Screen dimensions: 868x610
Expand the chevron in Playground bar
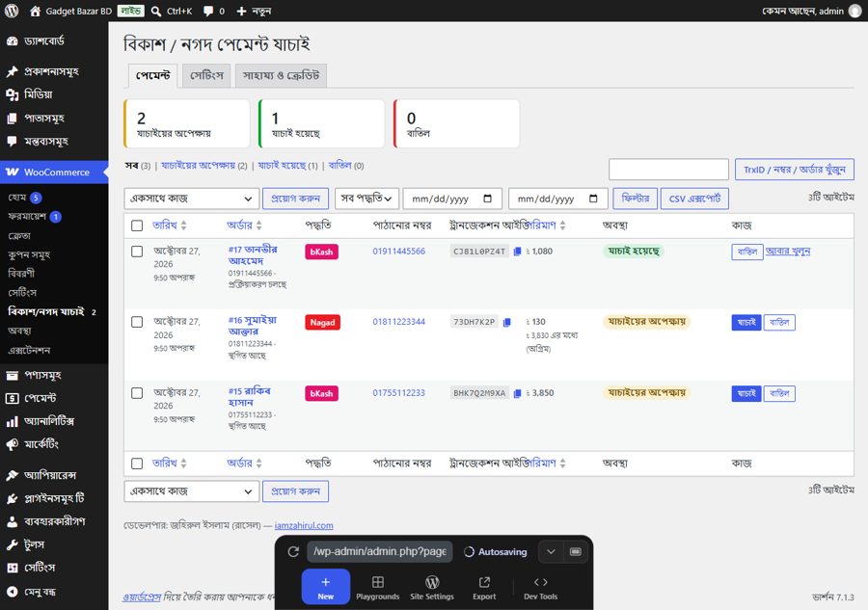click(551, 551)
